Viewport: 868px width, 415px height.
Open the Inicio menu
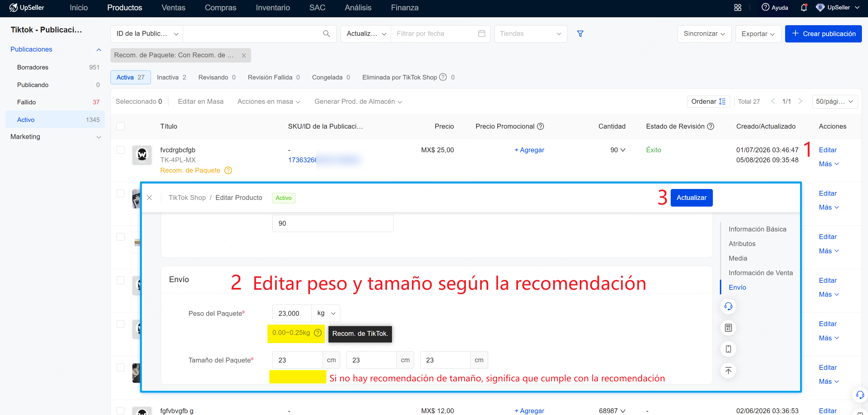point(79,7)
